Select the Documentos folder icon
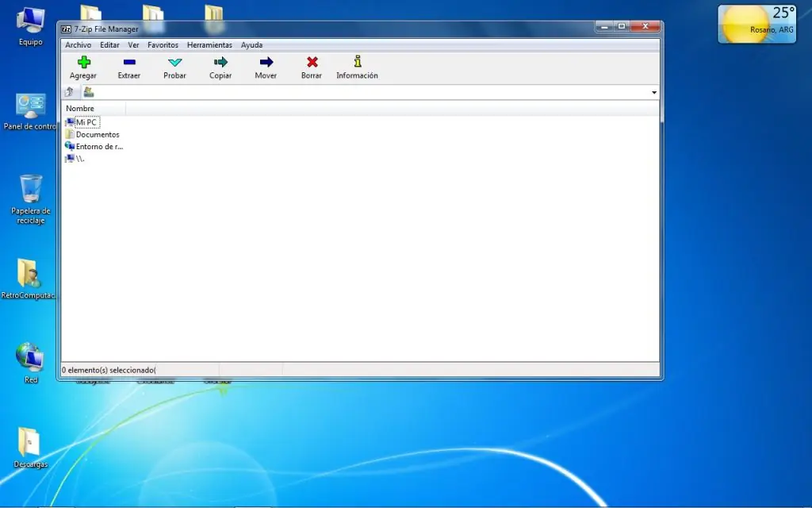Screen dimensions: 812x508 70,134
